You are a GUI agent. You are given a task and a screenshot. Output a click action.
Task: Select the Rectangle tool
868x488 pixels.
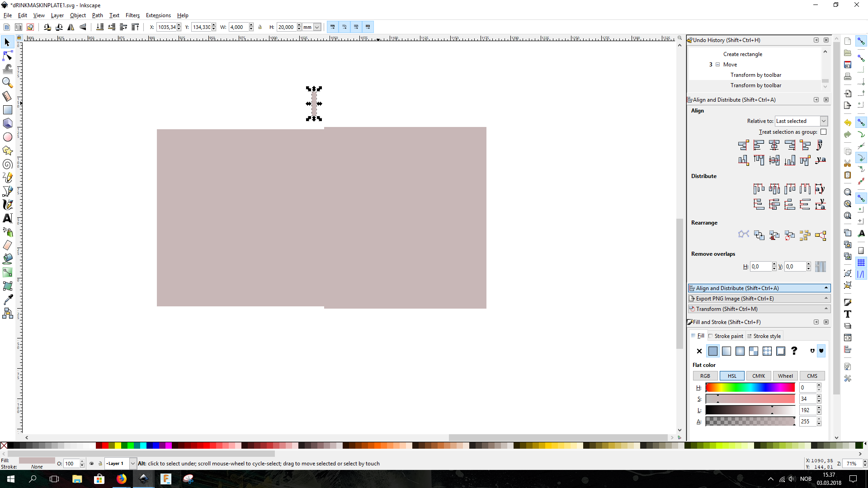coord(8,110)
